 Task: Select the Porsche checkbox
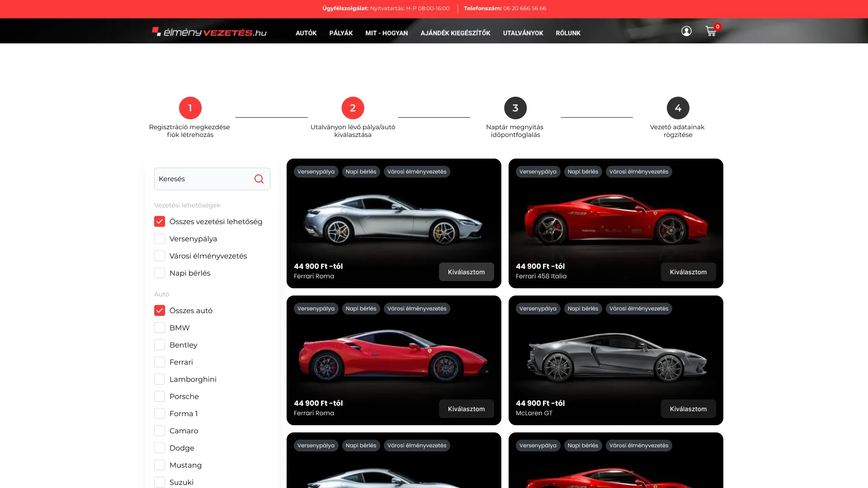160,396
